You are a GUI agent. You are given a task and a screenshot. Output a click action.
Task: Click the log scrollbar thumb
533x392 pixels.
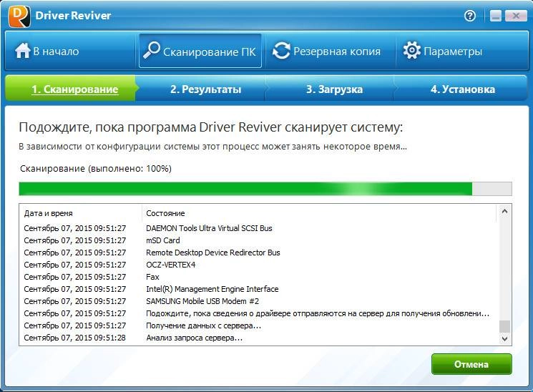(x=504, y=326)
